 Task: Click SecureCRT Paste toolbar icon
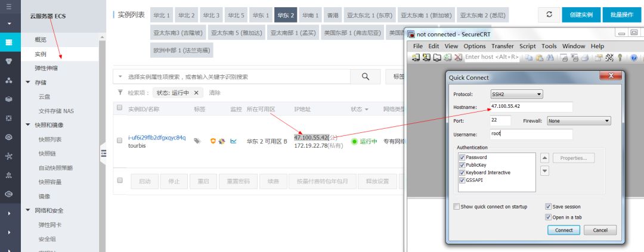click(539, 57)
